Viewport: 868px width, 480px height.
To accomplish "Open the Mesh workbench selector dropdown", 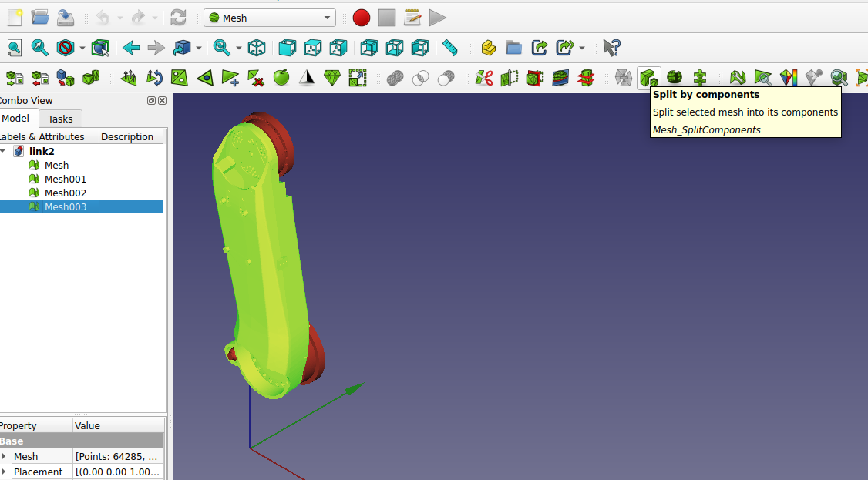I will point(270,18).
